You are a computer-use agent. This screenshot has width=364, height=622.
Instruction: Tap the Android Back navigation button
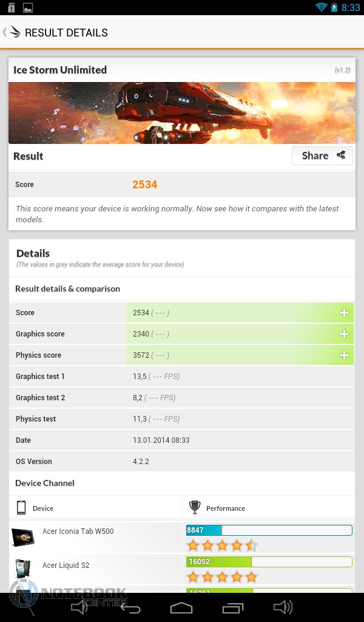pos(130,607)
